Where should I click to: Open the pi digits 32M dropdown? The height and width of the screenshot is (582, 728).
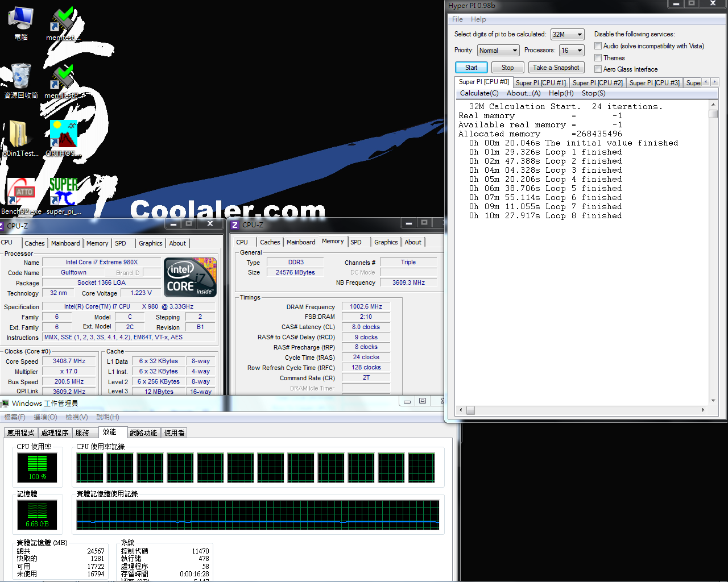567,35
